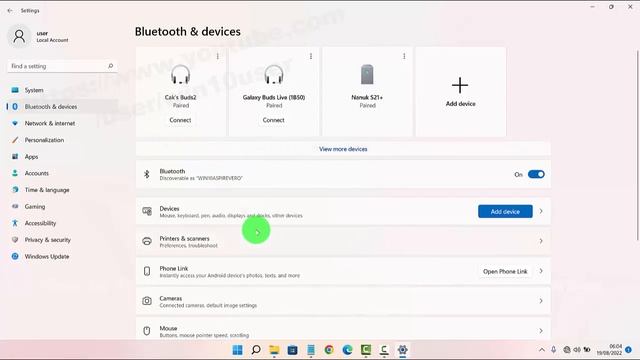Click the Cak's Buds2 headphones icon
Screen dimensions: 640x360
(180, 75)
